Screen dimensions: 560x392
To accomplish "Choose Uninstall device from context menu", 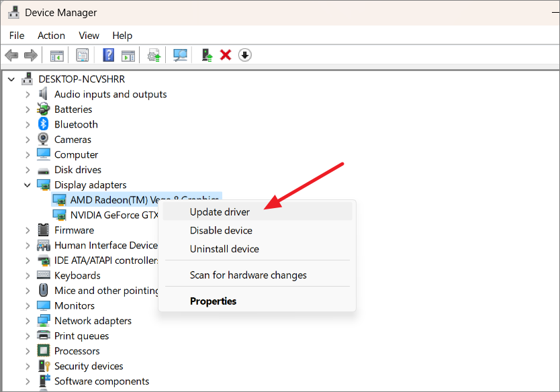I will click(x=257, y=249).
